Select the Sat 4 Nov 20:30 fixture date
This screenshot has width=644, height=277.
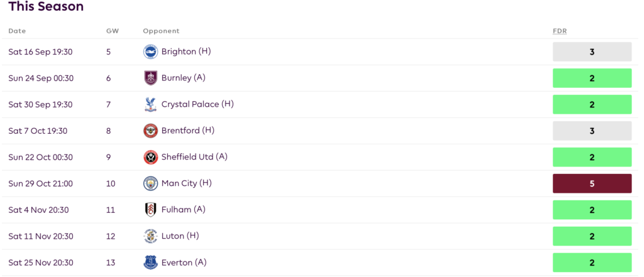[39, 210]
